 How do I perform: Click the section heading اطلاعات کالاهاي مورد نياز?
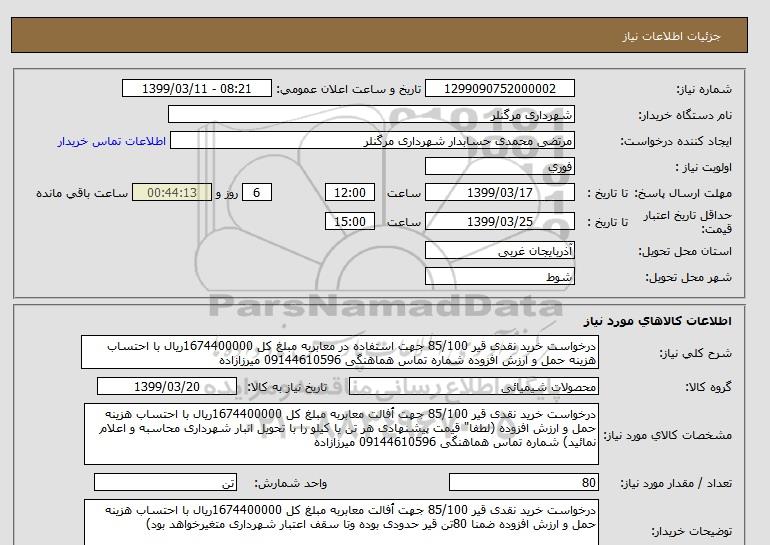coord(658,321)
